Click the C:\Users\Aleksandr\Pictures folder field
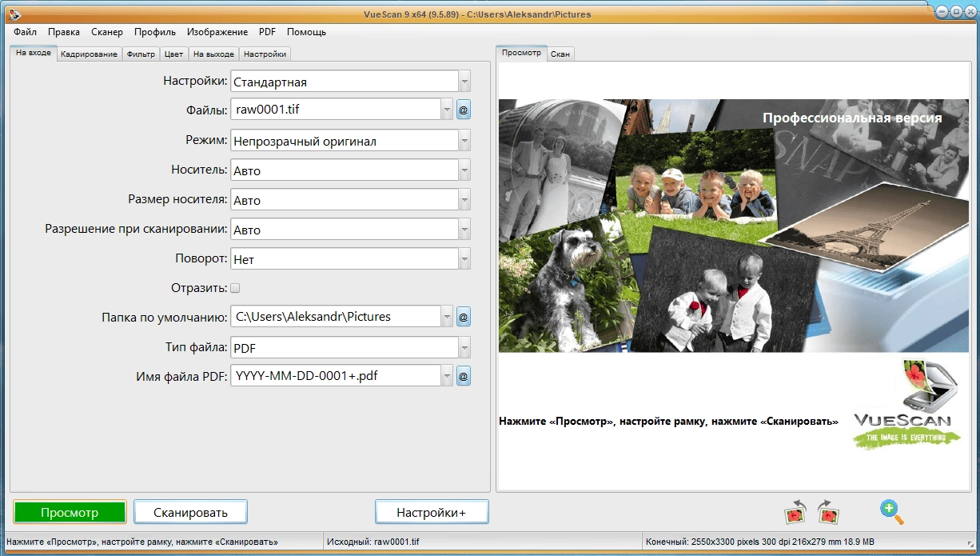The image size is (980, 556). 336,317
